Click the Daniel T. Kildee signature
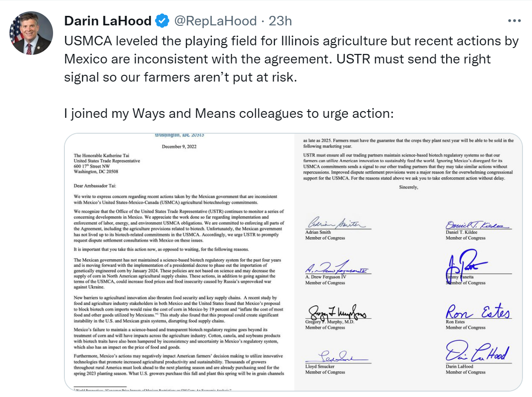 tap(476, 224)
